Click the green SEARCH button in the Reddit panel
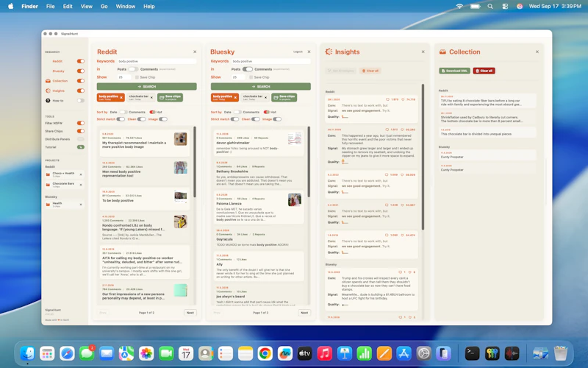 pyautogui.click(x=146, y=86)
